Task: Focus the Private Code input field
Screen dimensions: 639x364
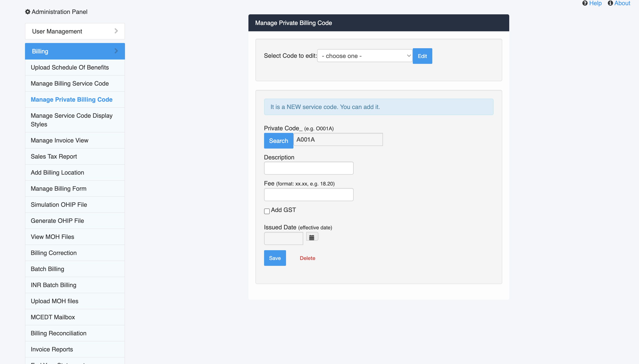Action: click(338, 139)
